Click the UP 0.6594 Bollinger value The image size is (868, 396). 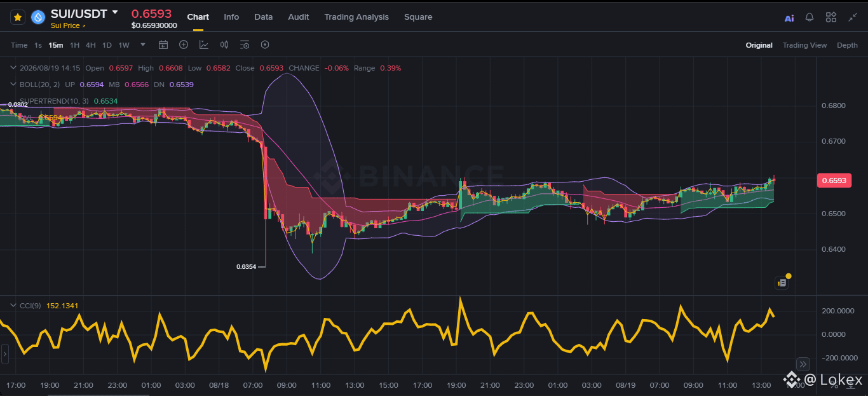pyautogui.click(x=90, y=85)
